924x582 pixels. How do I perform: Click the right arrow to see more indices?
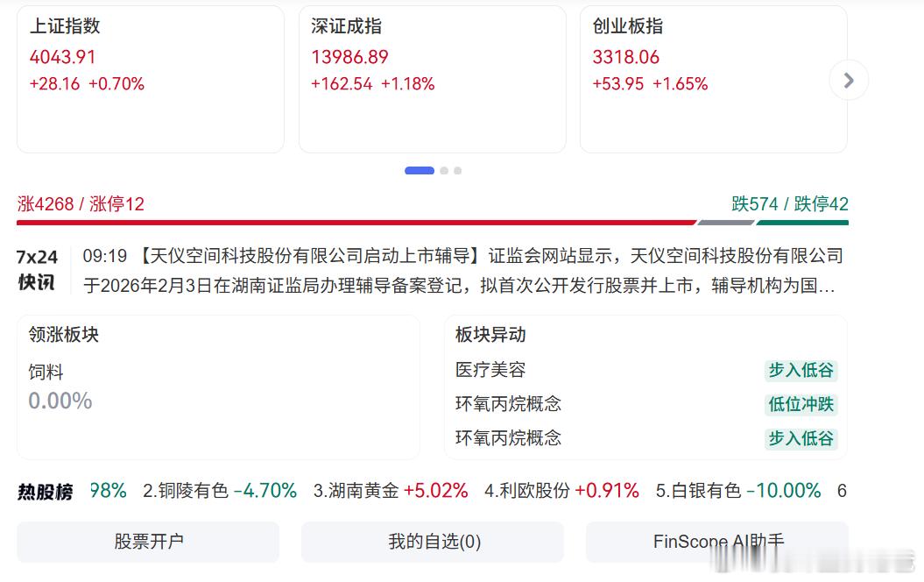point(847,80)
